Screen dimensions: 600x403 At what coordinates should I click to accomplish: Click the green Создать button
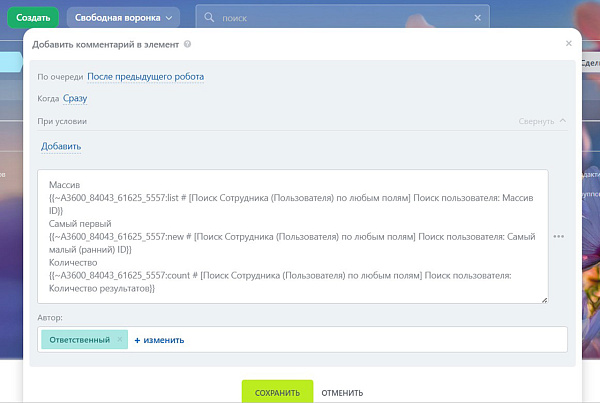(33, 18)
